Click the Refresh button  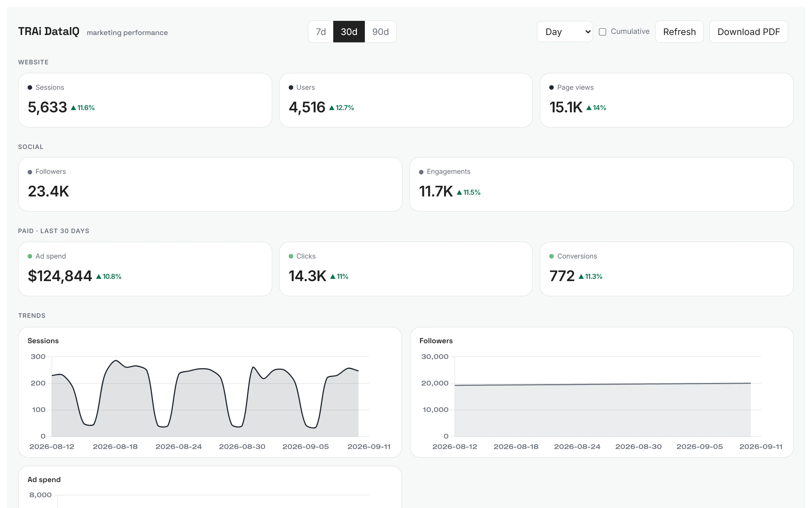(679, 32)
